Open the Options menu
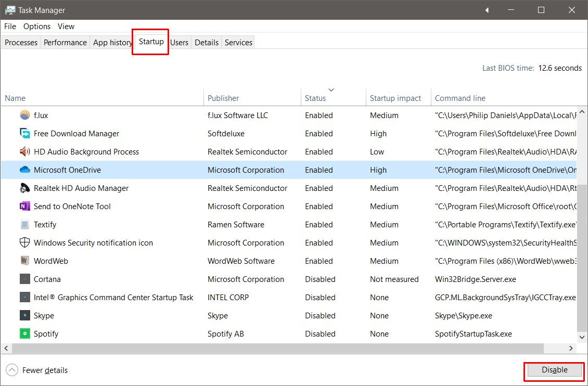This screenshot has width=588, height=386. point(37,27)
